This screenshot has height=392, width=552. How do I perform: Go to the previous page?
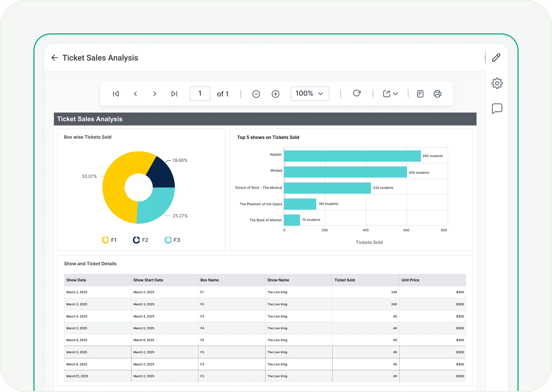click(135, 94)
